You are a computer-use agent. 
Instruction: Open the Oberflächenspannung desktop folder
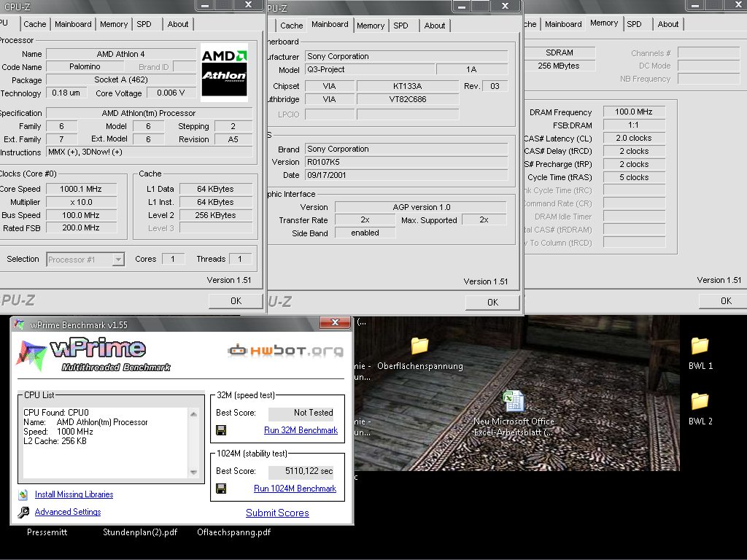click(x=419, y=345)
